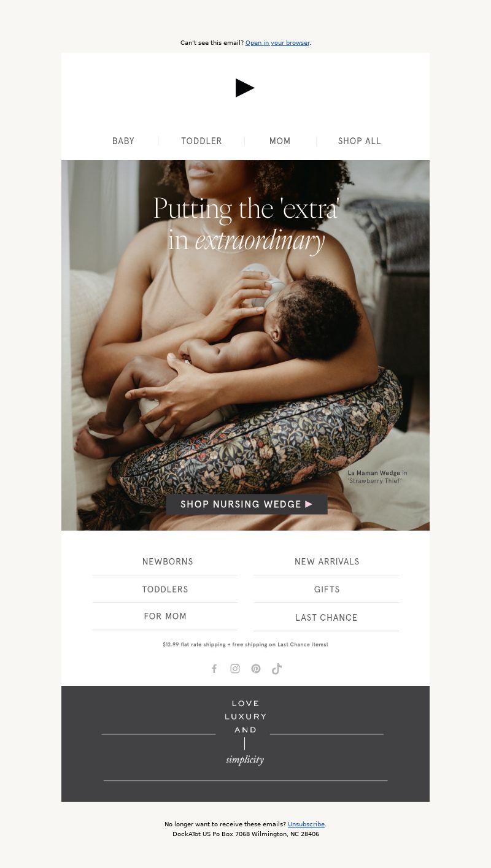Open the TODDLERS category link
The width and height of the screenshot is (491, 868).
click(165, 590)
